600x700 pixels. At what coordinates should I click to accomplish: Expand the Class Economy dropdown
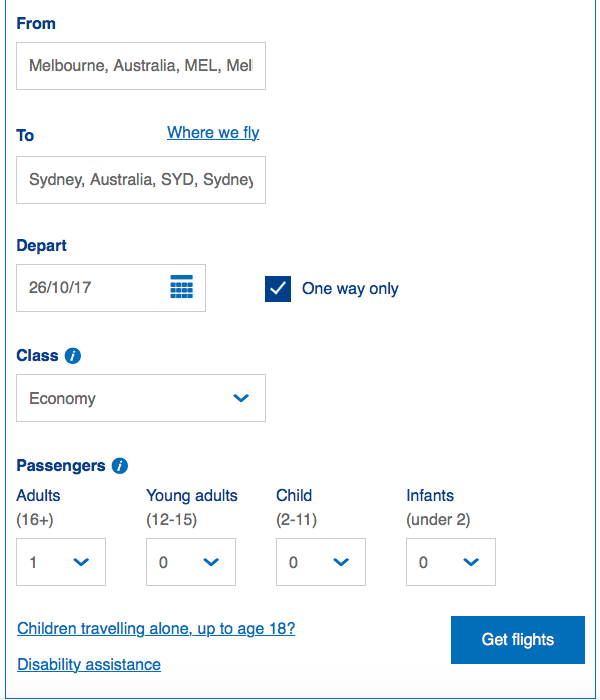point(141,398)
